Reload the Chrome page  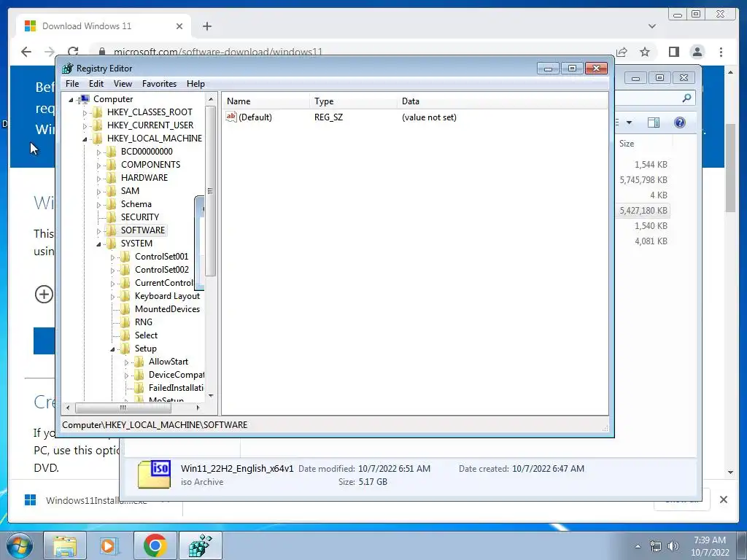[x=73, y=52]
